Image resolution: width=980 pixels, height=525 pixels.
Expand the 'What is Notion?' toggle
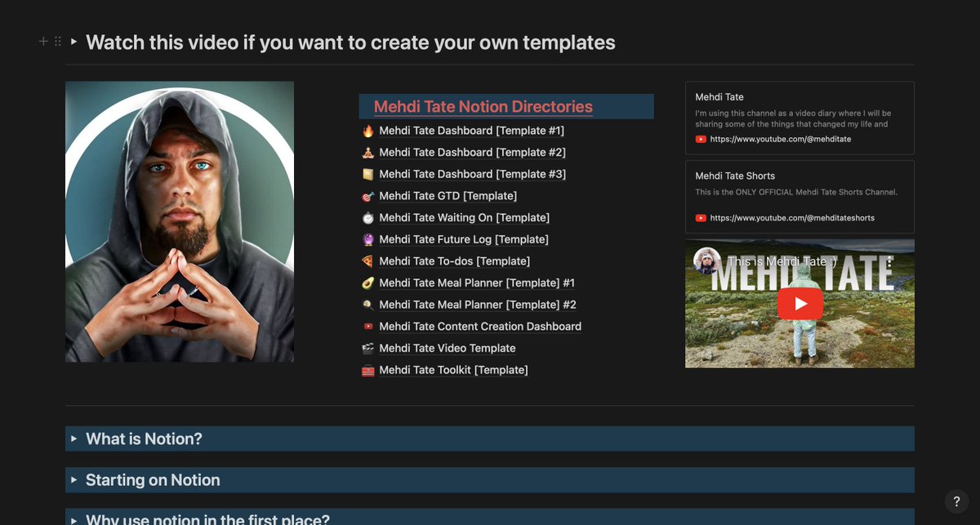pos(73,438)
